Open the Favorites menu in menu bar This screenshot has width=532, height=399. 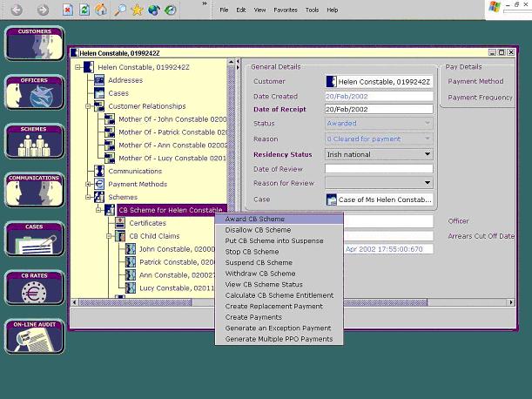pyautogui.click(x=285, y=10)
